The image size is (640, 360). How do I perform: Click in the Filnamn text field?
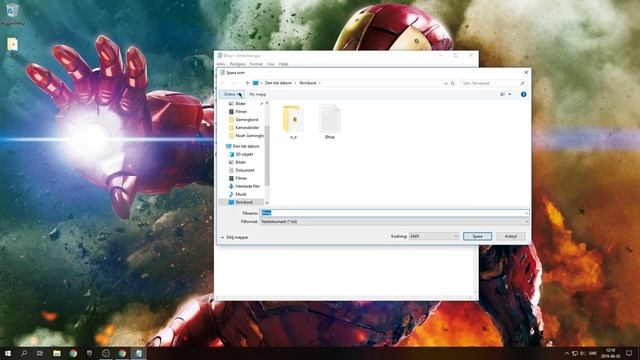[x=394, y=213]
